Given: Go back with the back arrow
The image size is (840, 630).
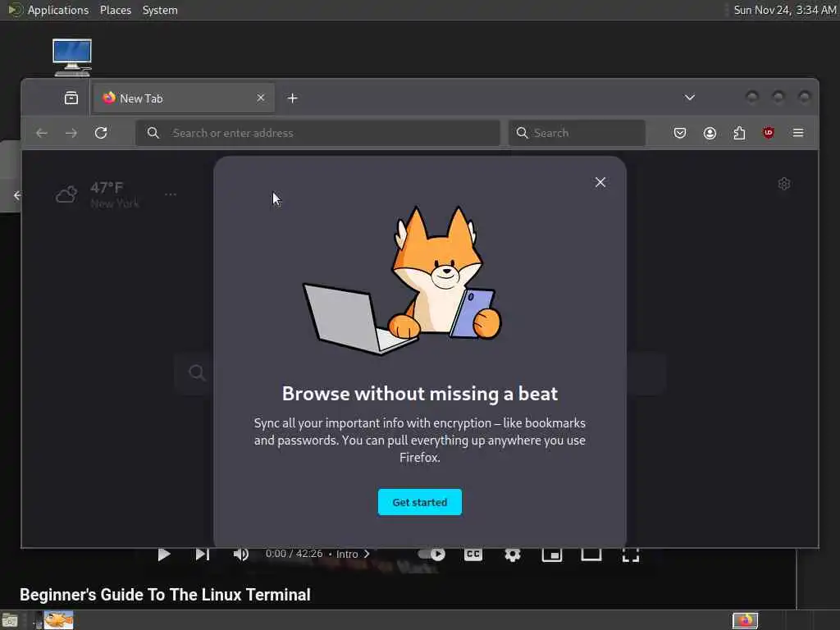Looking at the screenshot, I should pyautogui.click(x=41, y=133).
